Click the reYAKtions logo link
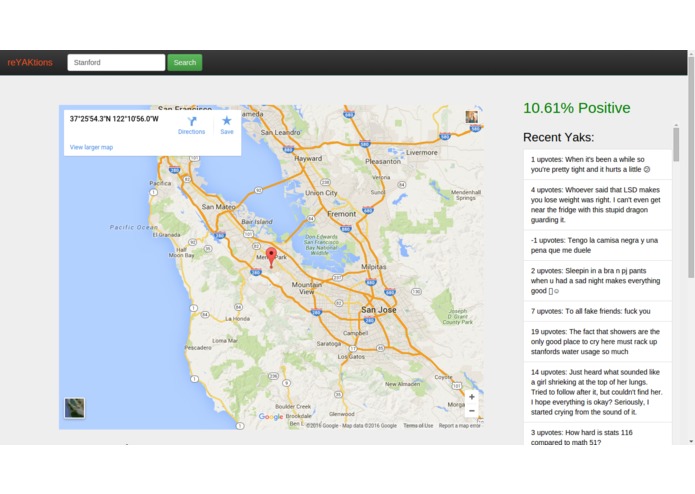Image resolution: width=695 pixels, height=494 pixels. point(30,62)
